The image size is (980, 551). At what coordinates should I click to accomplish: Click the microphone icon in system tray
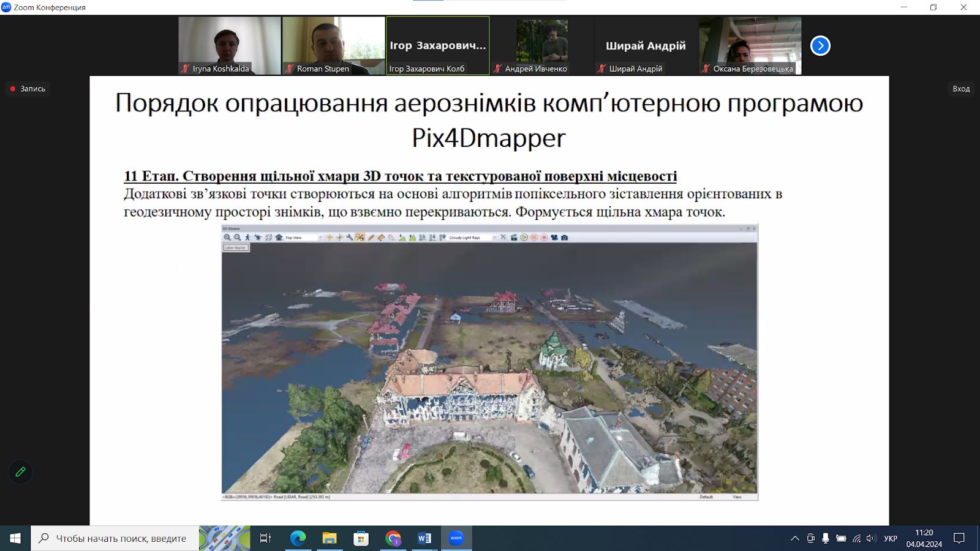826,538
